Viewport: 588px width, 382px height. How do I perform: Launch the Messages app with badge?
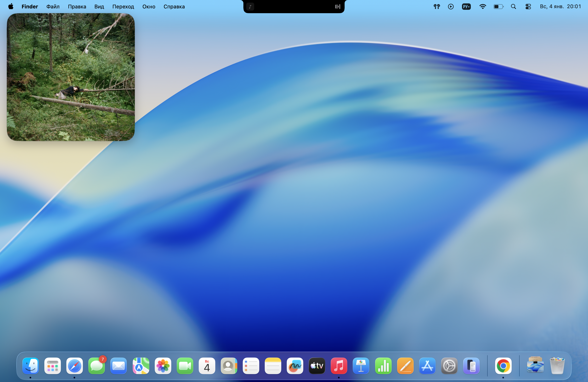(96, 366)
